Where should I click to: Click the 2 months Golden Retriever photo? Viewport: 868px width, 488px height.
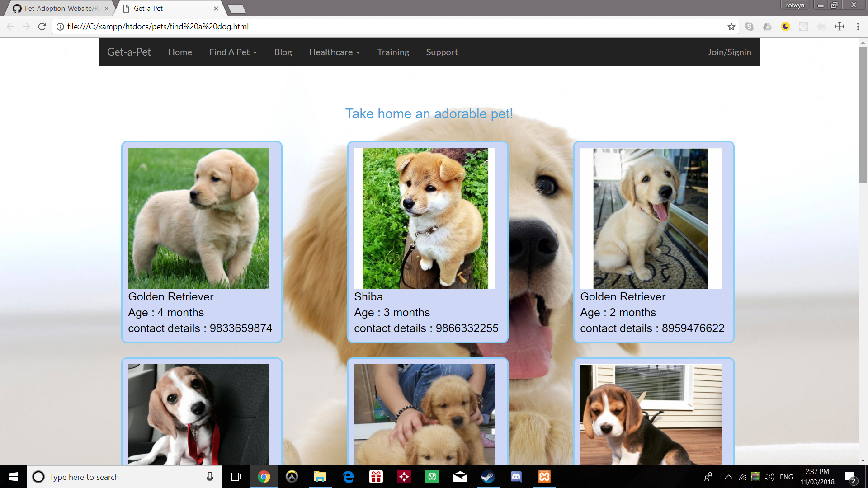tap(651, 218)
